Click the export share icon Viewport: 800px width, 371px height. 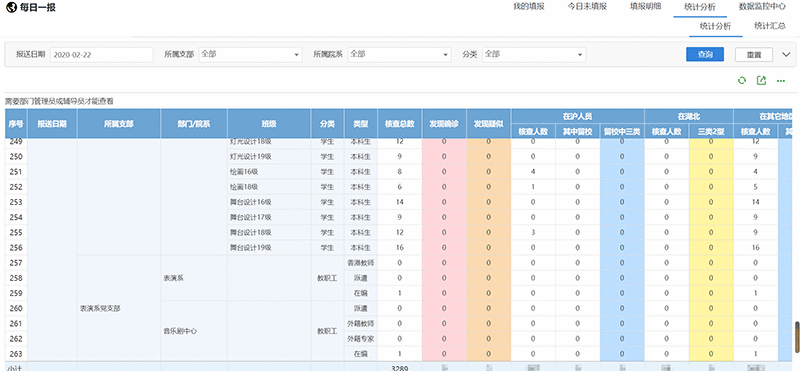(761, 81)
